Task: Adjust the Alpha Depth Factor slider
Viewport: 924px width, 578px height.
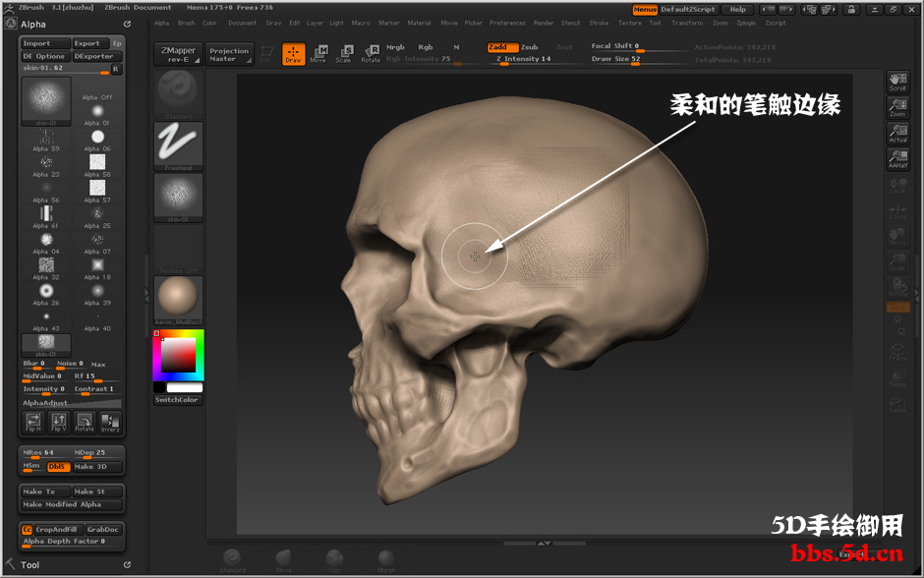Action: 72,542
